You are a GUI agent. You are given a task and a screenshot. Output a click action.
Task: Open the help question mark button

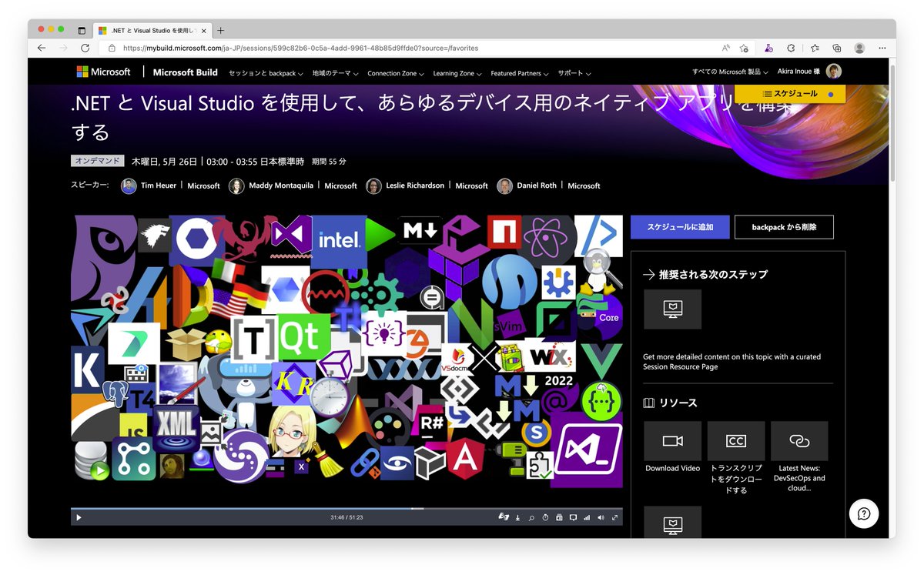[x=864, y=513]
